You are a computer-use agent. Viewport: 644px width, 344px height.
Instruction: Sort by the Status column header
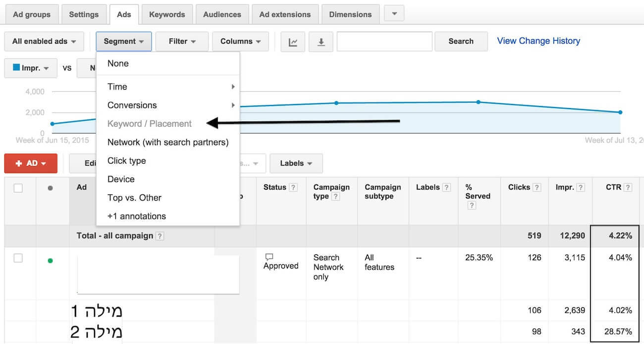coord(275,187)
